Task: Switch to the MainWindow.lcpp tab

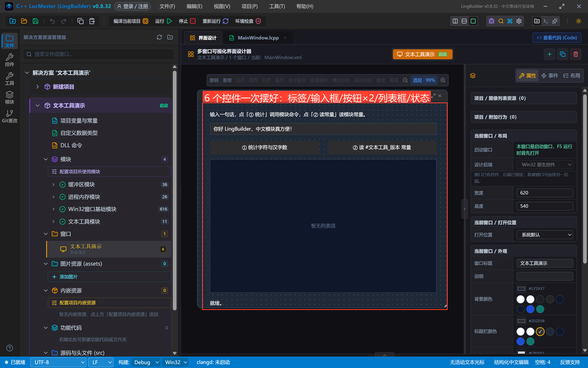Action: (x=258, y=38)
